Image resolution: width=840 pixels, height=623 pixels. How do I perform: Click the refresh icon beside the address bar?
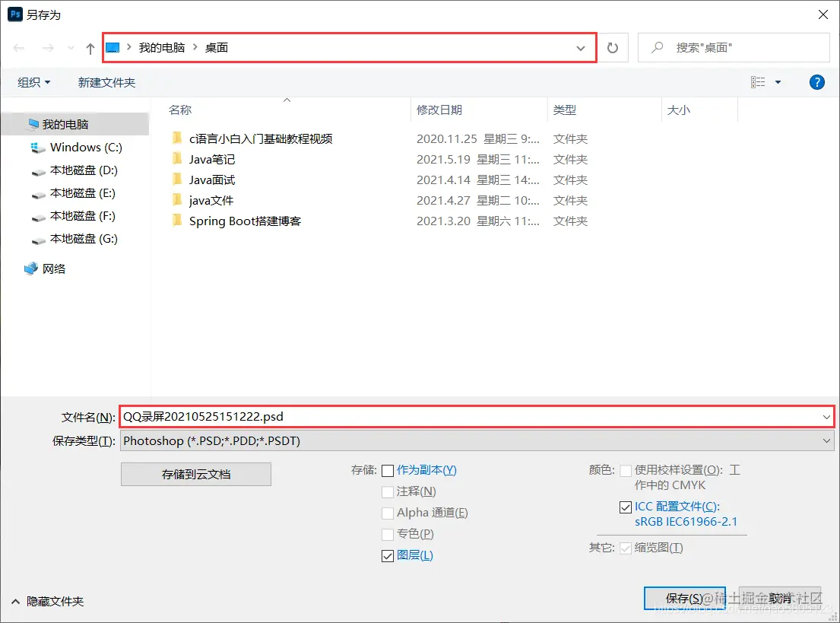pyautogui.click(x=613, y=47)
